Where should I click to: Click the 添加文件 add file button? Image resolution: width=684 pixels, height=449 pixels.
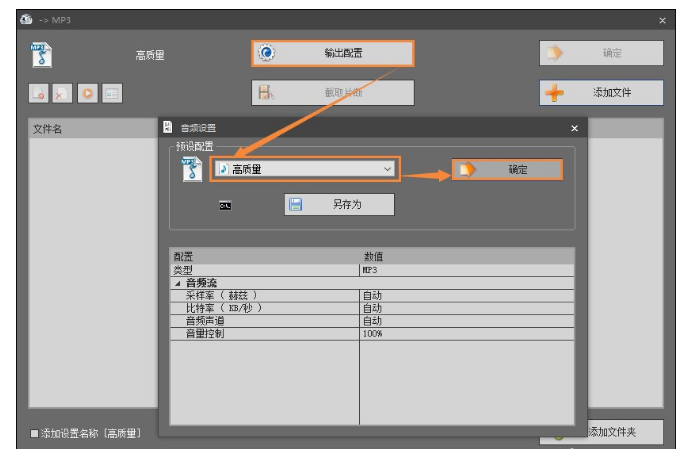[x=600, y=93]
